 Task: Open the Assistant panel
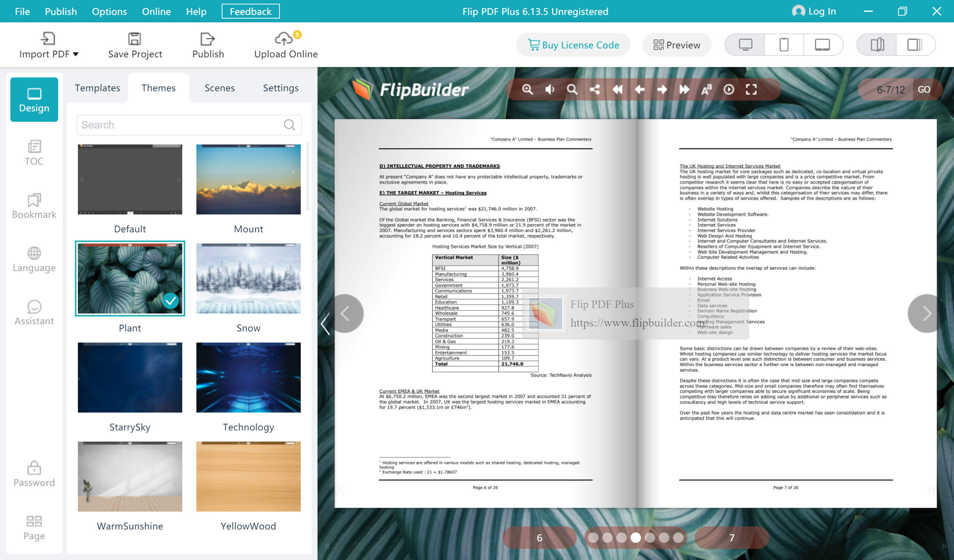(x=34, y=311)
